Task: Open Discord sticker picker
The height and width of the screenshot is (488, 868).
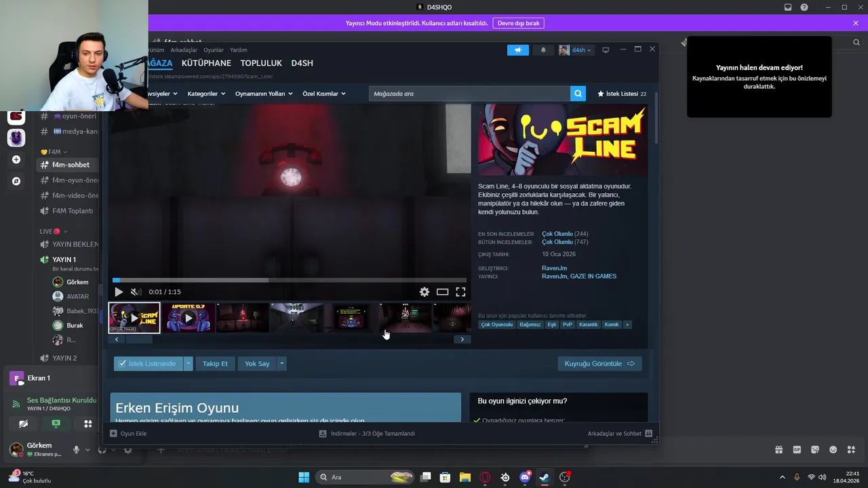Action: click(815, 449)
